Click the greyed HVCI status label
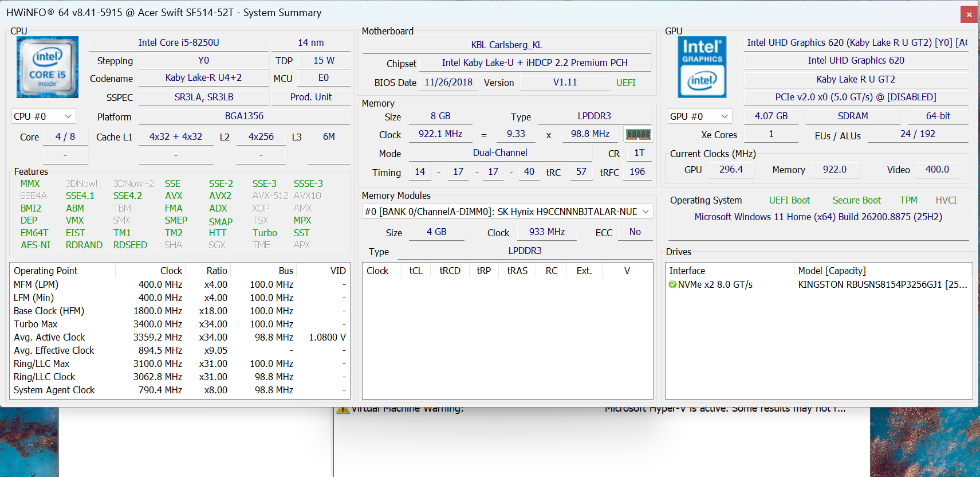The height and width of the screenshot is (477, 980). pyautogui.click(x=946, y=200)
